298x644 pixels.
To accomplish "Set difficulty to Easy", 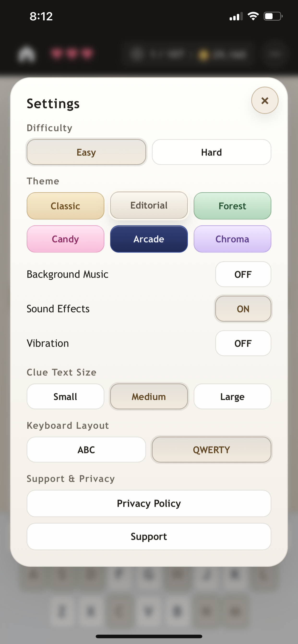I will (x=86, y=152).
